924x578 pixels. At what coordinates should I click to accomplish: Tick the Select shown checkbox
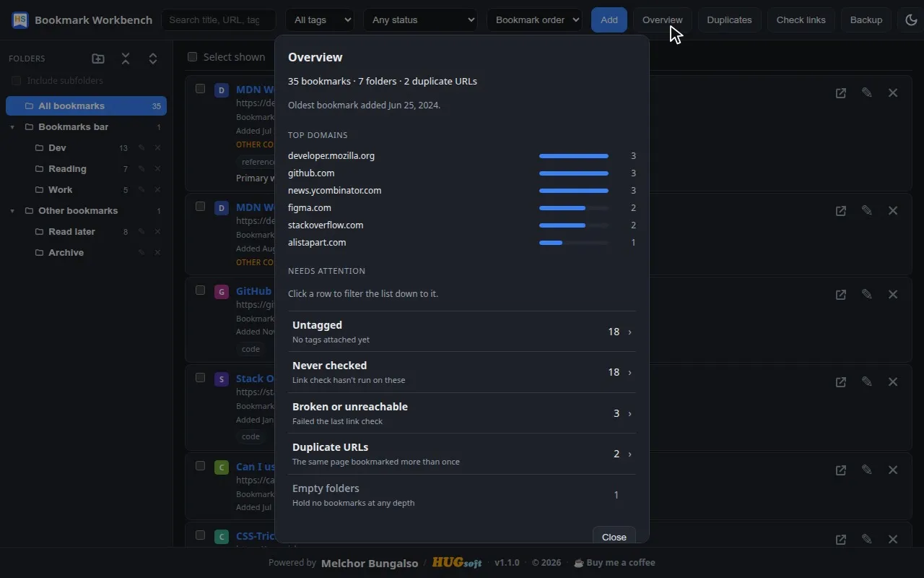tap(193, 57)
